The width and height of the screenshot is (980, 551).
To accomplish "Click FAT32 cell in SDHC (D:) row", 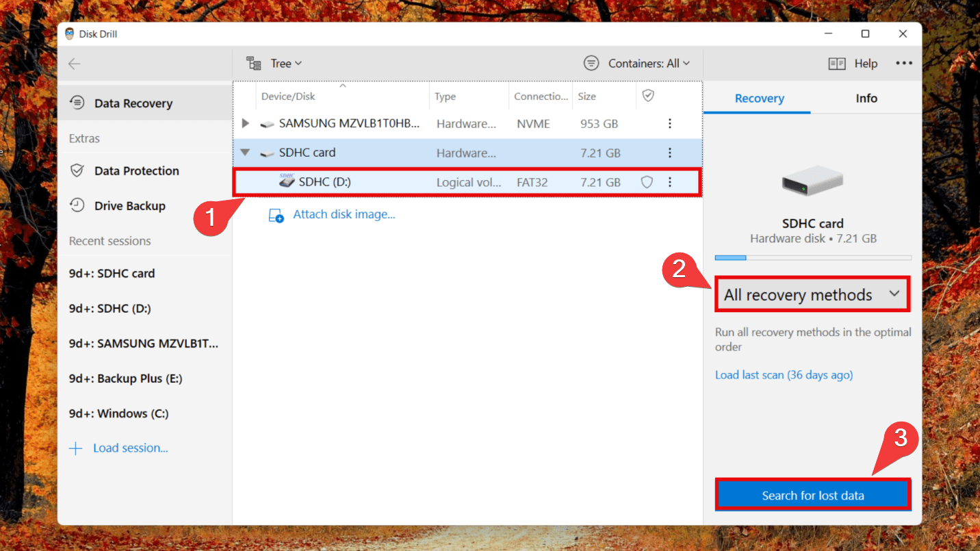I will [532, 183].
